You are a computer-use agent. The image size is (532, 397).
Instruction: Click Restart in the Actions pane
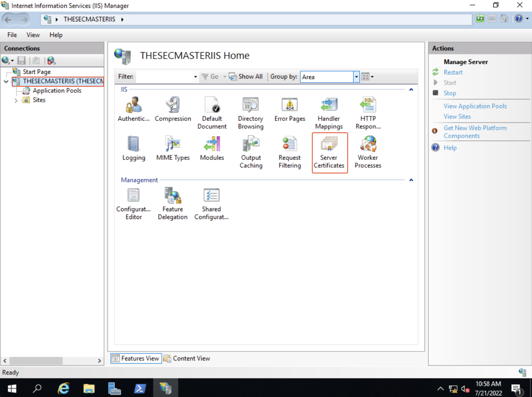click(x=453, y=73)
